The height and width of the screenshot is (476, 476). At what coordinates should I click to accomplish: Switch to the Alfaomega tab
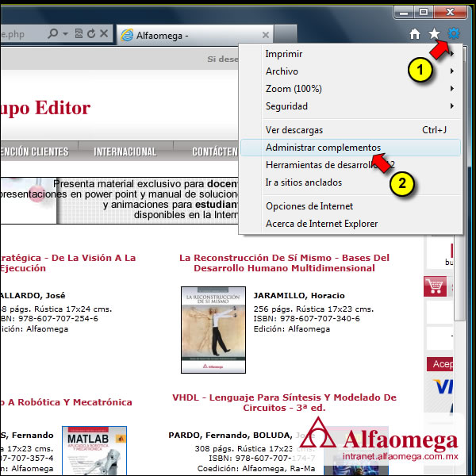tap(195, 35)
